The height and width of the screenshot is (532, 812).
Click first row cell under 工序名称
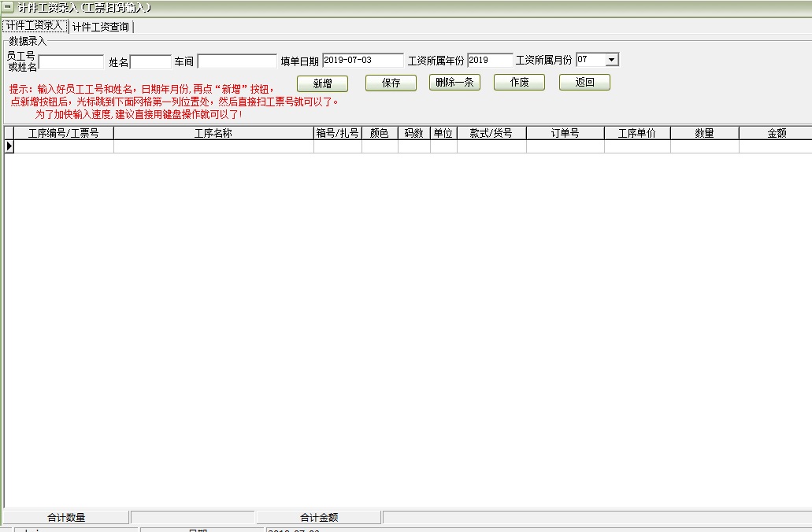(x=213, y=146)
